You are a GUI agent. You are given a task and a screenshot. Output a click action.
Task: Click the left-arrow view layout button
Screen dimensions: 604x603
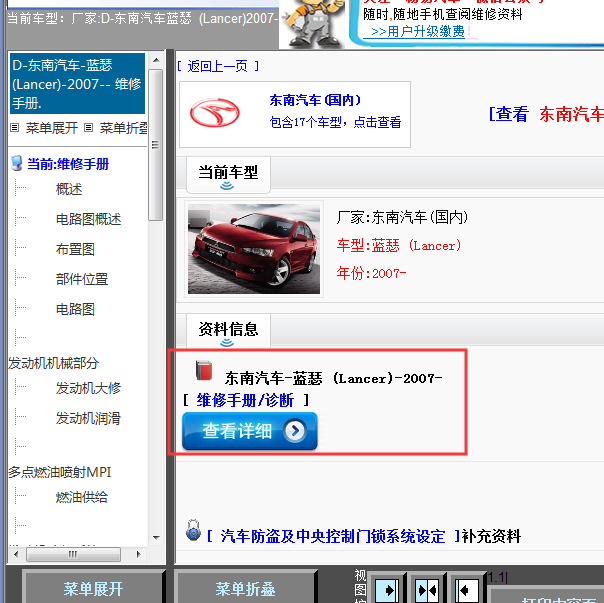[x=466, y=589]
